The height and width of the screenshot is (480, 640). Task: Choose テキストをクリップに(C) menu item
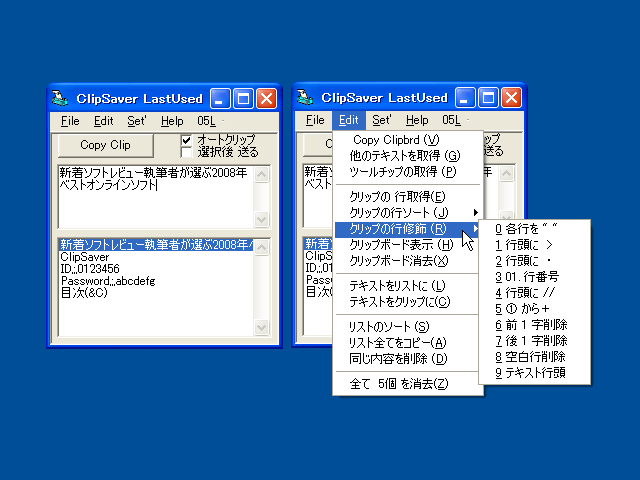pyautogui.click(x=407, y=302)
